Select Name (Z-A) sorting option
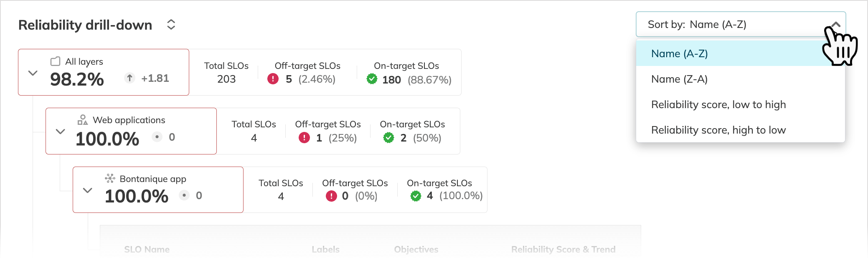 tap(678, 79)
